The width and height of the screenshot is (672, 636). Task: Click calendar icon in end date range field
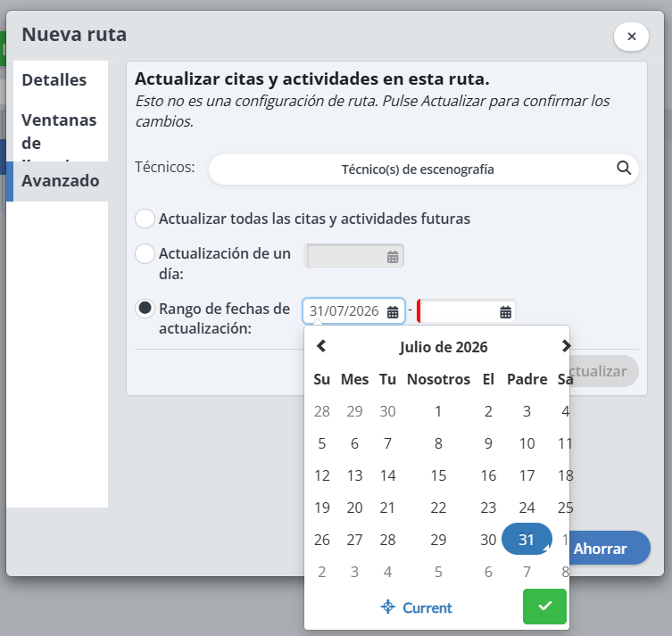pos(505,312)
